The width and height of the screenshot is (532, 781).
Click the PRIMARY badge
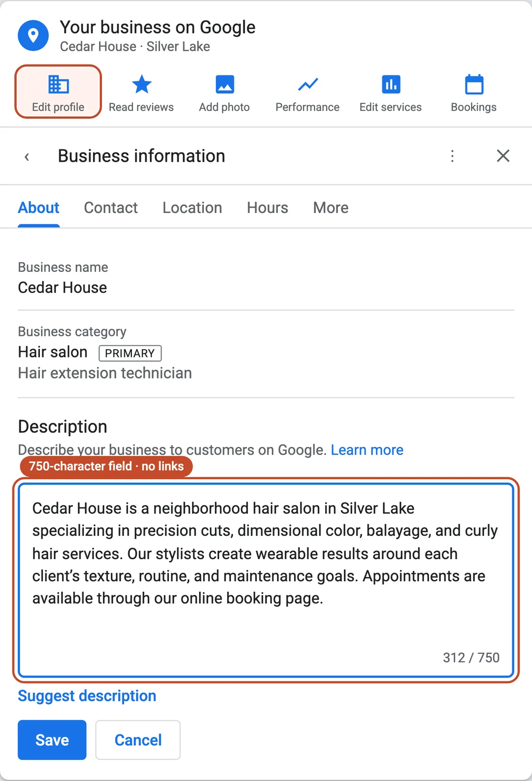pos(130,353)
